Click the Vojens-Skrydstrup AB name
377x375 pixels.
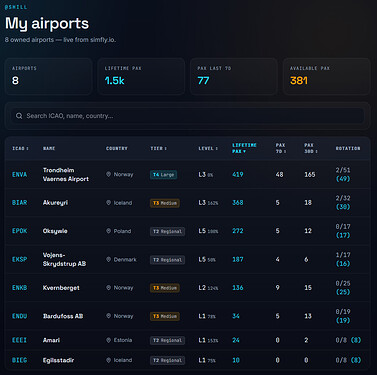coord(64,259)
